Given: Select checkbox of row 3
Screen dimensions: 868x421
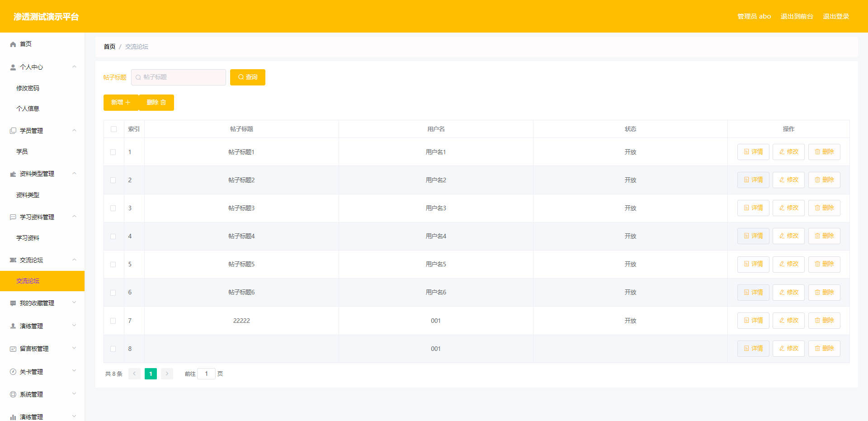Looking at the screenshot, I should coord(113,208).
